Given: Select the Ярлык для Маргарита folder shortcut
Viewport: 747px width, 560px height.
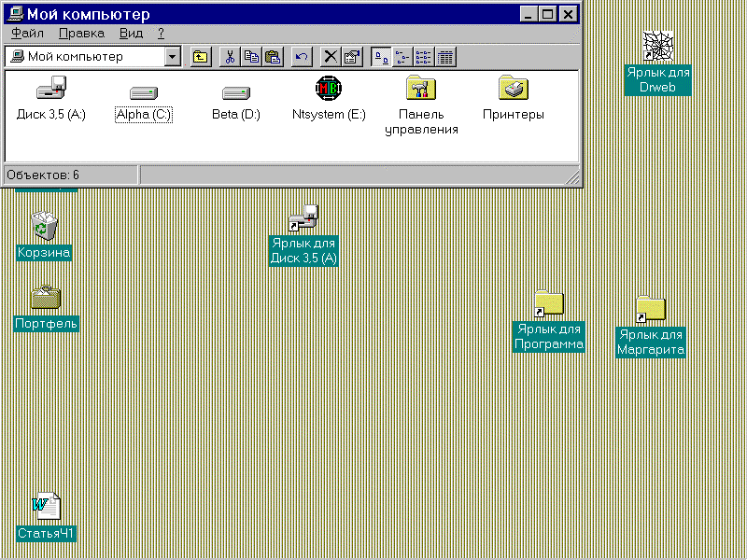Looking at the screenshot, I should coord(651,309).
